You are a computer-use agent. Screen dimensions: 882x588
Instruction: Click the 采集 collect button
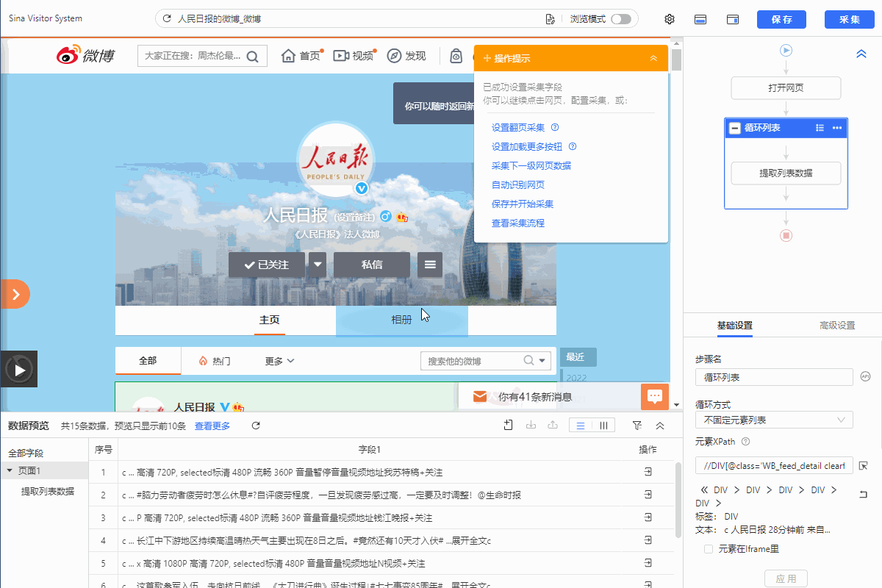click(850, 19)
